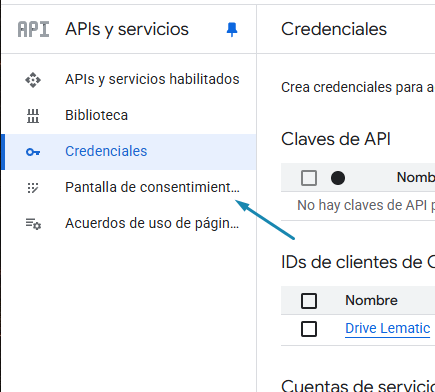The height and width of the screenshot is (392, 435).
Task: Click the APIs y servicios panel title
Action: [x=127, y=29]
